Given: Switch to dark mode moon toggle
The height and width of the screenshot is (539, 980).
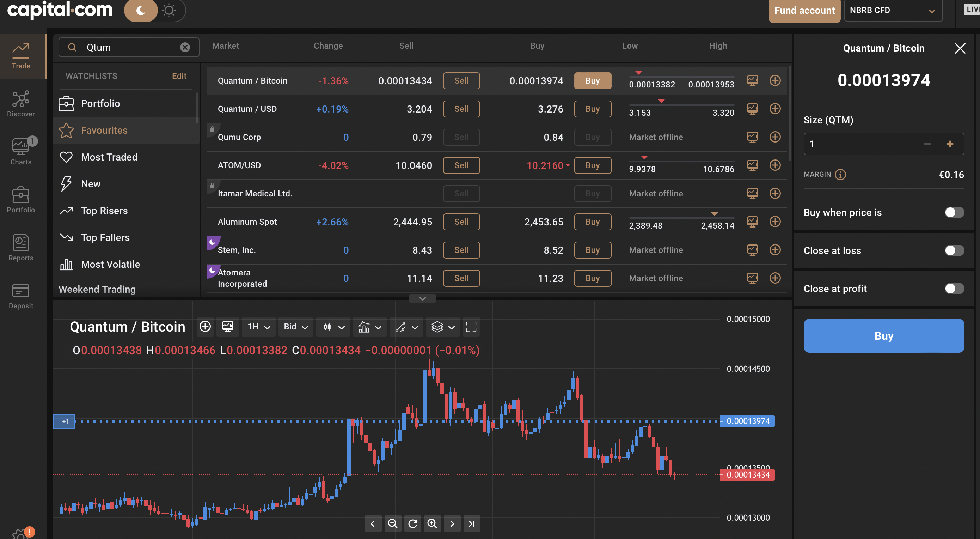Looking at the screenshot, I should [x=141, y=10].
